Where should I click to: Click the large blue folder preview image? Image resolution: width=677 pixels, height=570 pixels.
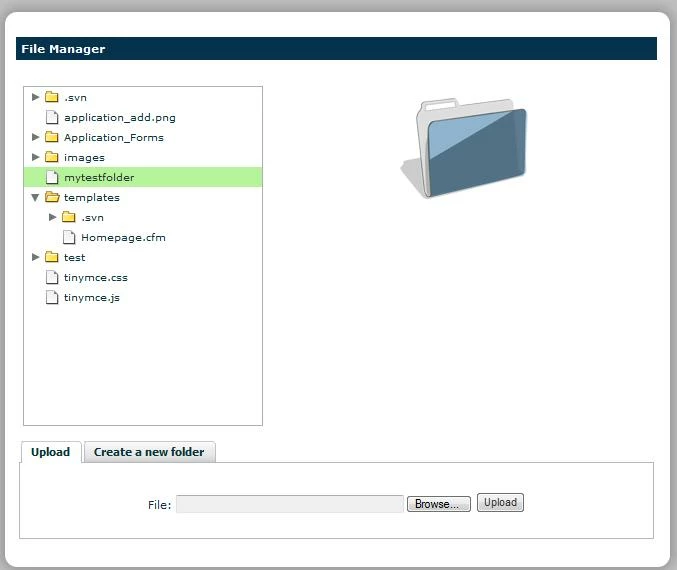[x=464, y=148]
